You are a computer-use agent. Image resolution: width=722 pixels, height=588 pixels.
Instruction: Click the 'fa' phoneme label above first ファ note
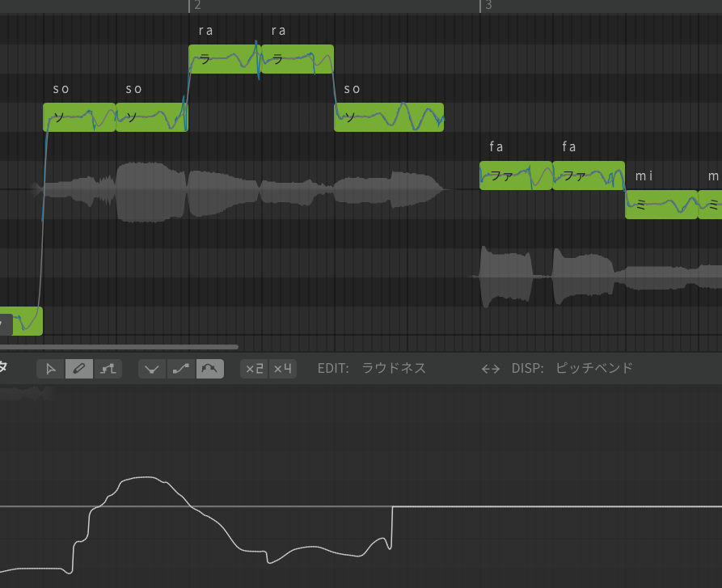pos(496,146)
